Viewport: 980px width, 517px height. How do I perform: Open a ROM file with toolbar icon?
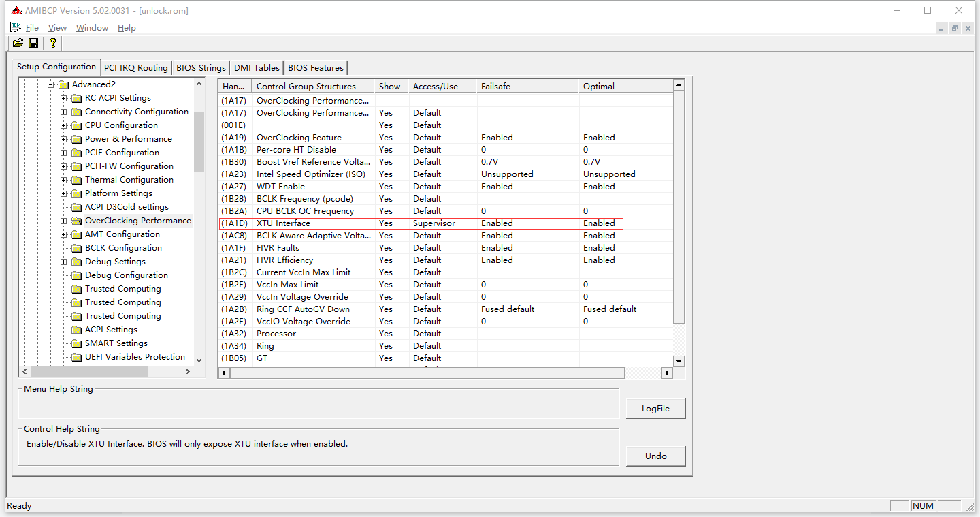pos(18,43)
